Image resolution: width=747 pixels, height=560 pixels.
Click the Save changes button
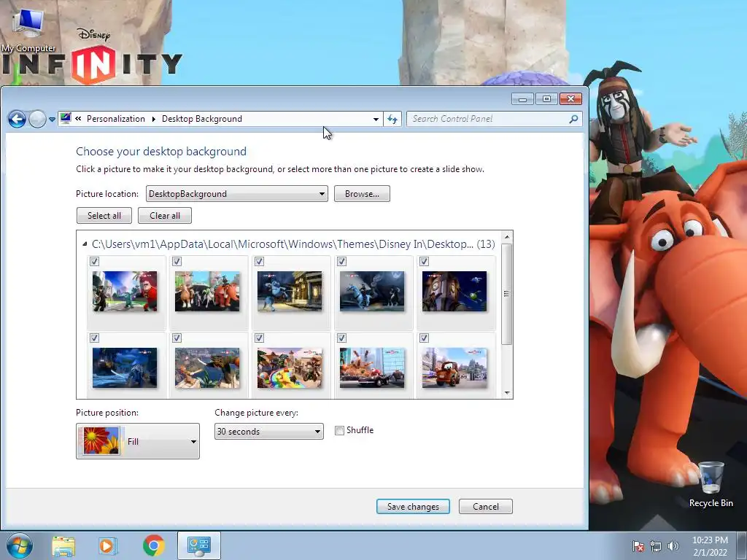coord(413,507)
